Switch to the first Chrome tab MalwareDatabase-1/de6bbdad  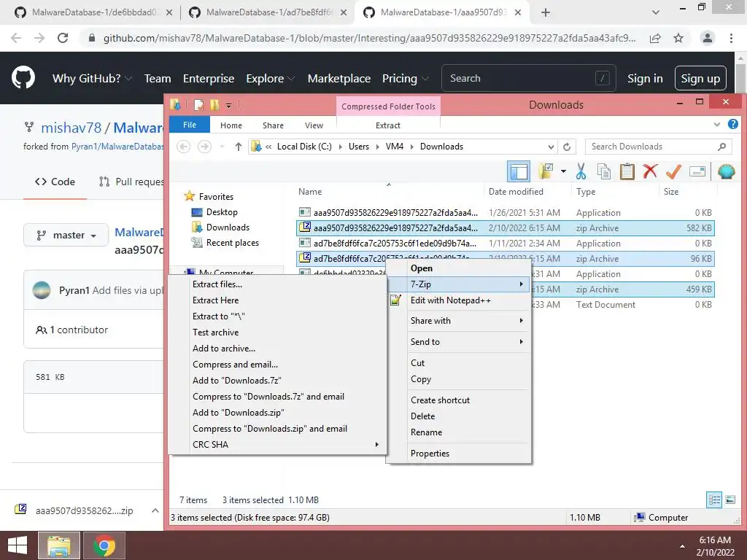click(93, 12)
